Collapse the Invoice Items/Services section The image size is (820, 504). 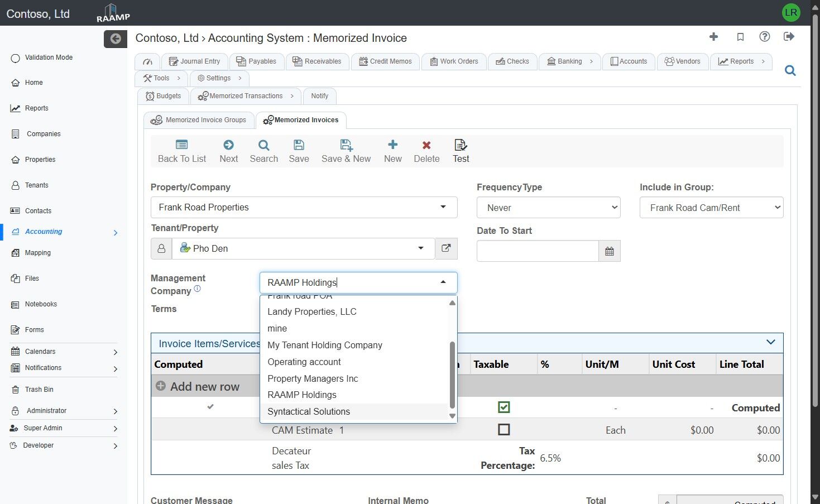coord(770,342)
